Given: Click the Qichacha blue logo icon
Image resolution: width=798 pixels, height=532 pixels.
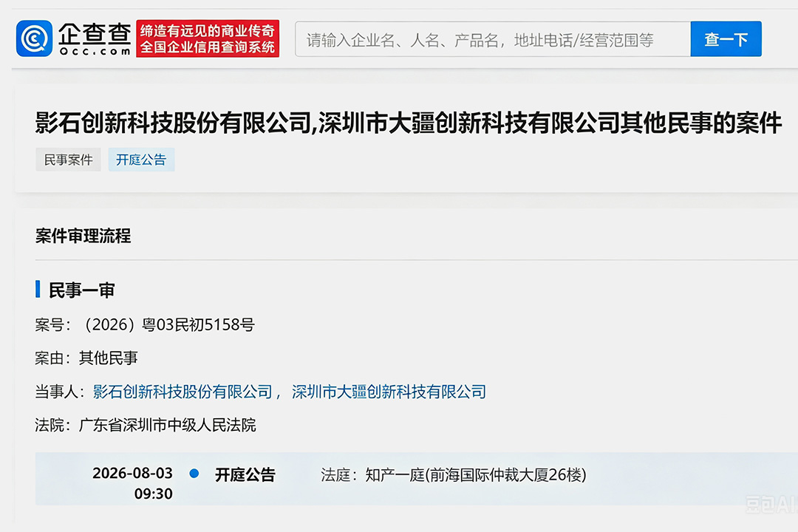Looking at the screenshot, I should tap(34, 38).
